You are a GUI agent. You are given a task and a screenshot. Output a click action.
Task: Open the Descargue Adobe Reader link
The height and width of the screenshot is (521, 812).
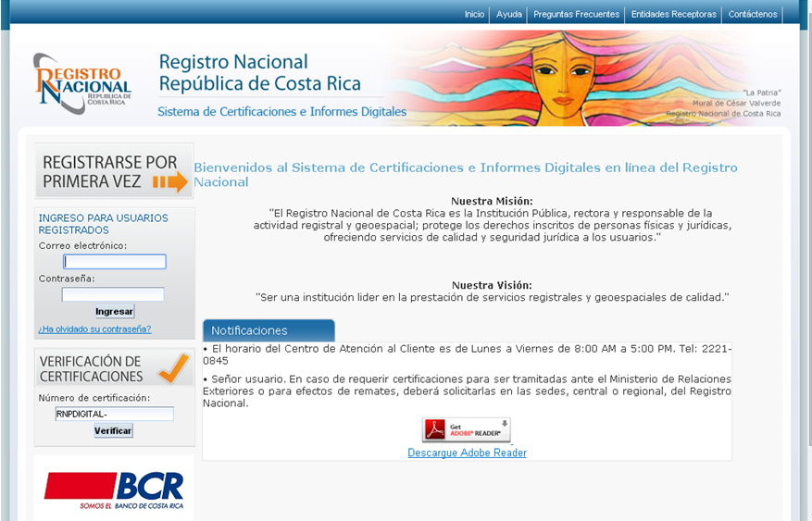point(467,453)
